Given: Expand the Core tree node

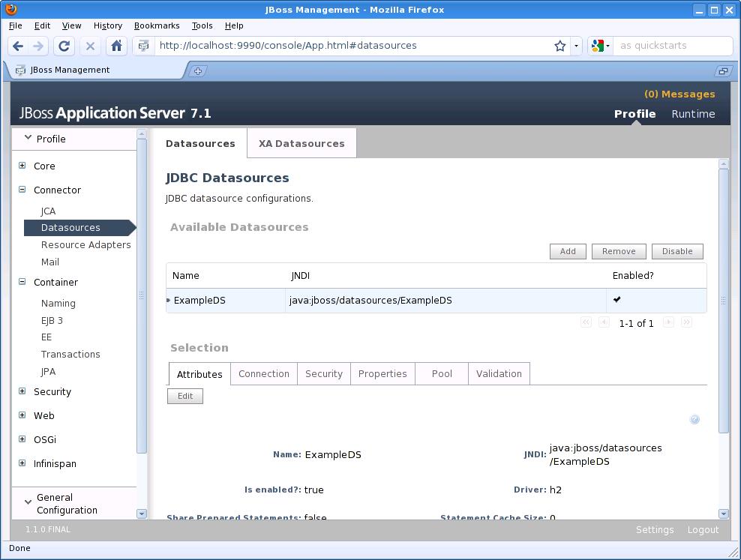Looking at the screenshot, I should [x=22, y=165].
